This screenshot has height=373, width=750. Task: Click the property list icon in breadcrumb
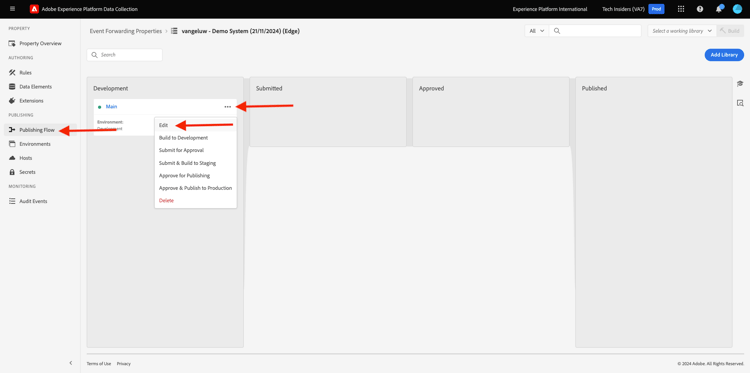pos(175,31)
